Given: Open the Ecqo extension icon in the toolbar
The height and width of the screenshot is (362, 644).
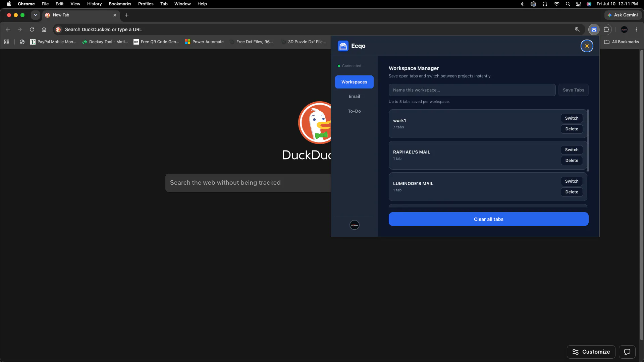Looking at the screenshot, I should pos(594,29).
